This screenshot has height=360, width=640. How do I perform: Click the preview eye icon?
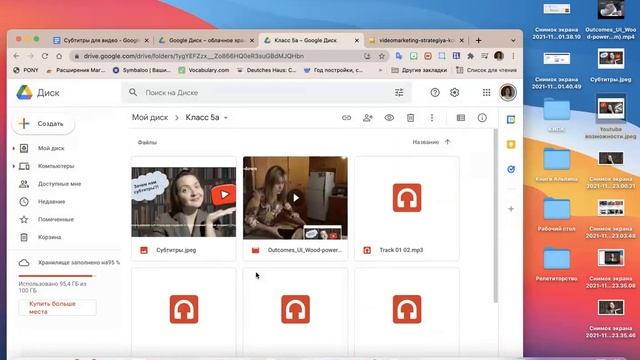(x=389, y=118)
